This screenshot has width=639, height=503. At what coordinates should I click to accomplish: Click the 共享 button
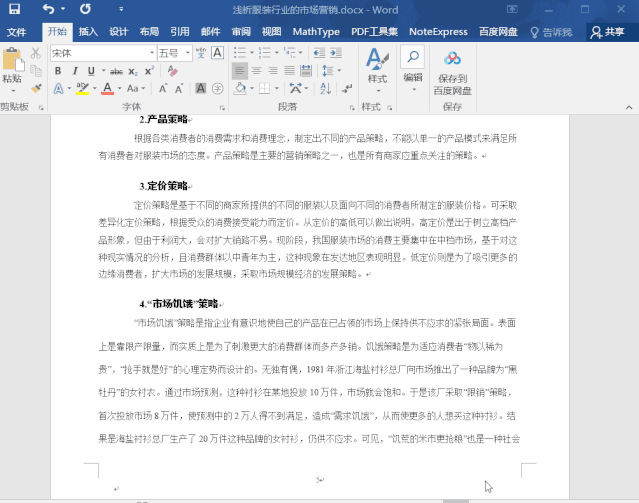tap(608, 32)
